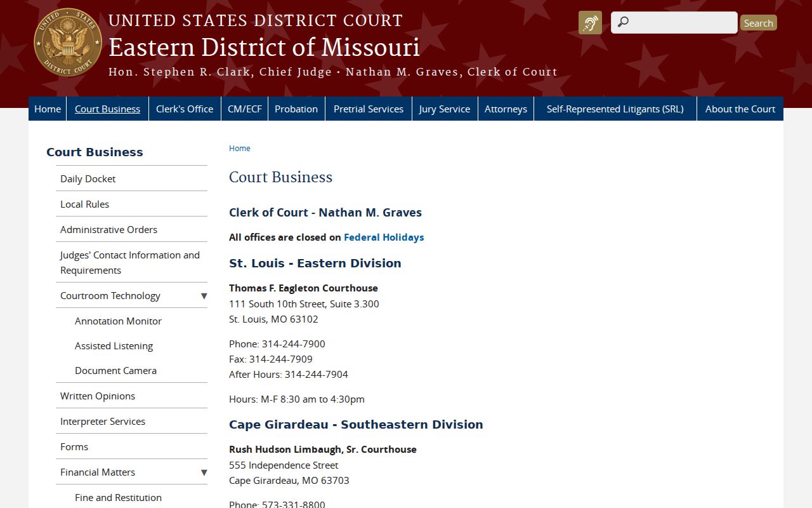The height and width of the screenshot is (508, 812).
Task: Click Rush Hudson Limbaugh, Sr. Courthouse text
Action: click(323, 449)
